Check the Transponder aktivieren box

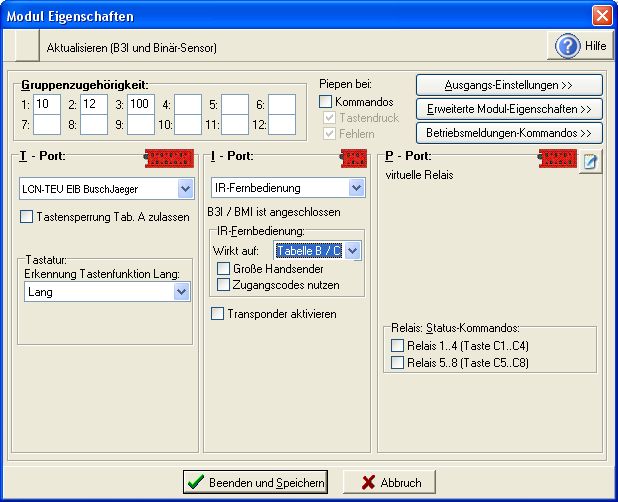[218, 314]
